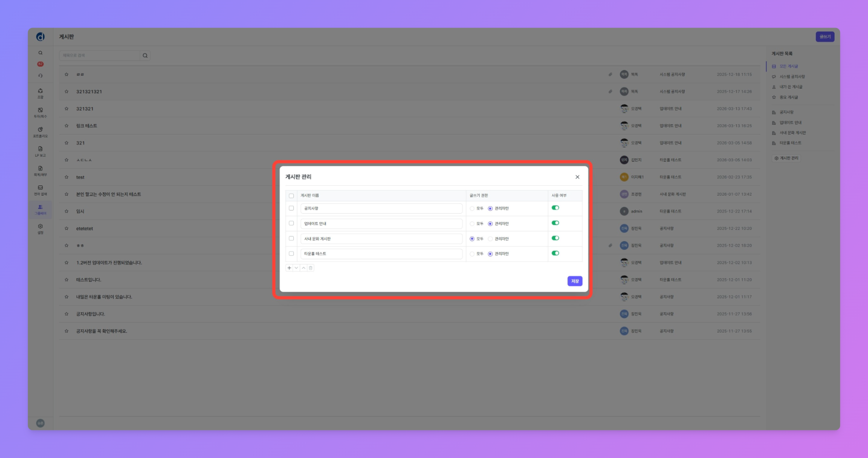Edit the 사내 문화 게시판 name field

click(x=381, y=238)
